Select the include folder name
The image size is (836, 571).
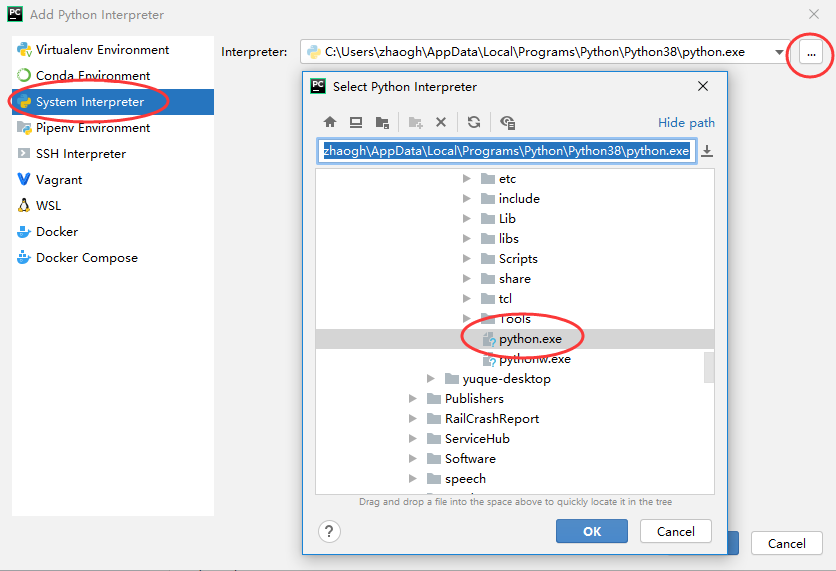point(519,199)
